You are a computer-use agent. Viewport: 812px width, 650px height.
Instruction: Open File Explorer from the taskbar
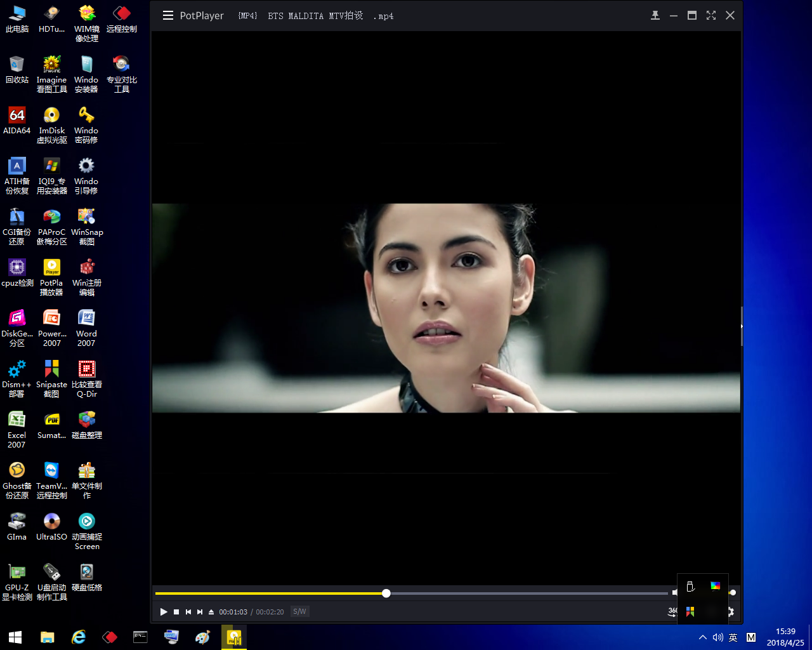(48, 637)
